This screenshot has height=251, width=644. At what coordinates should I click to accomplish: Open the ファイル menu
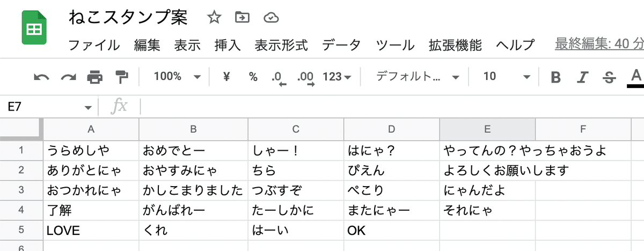94,45
